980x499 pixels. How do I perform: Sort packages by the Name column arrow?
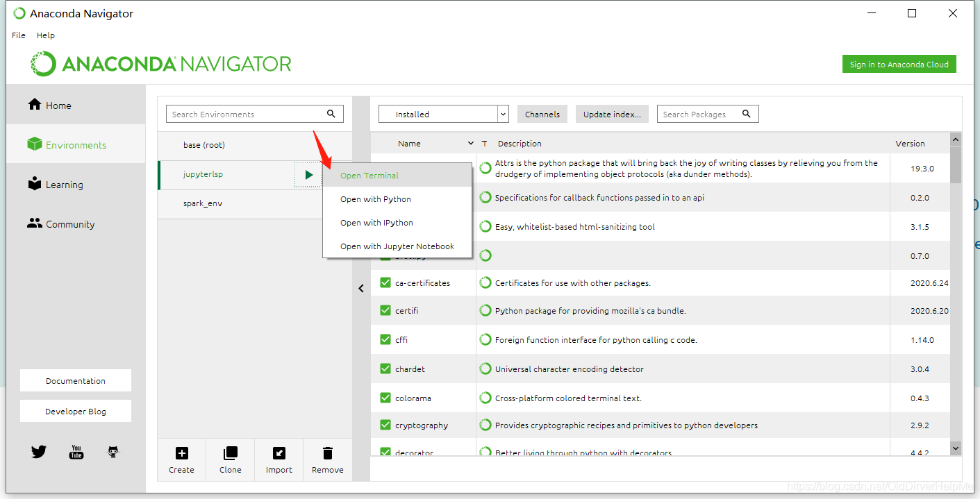tap(471, 143)
